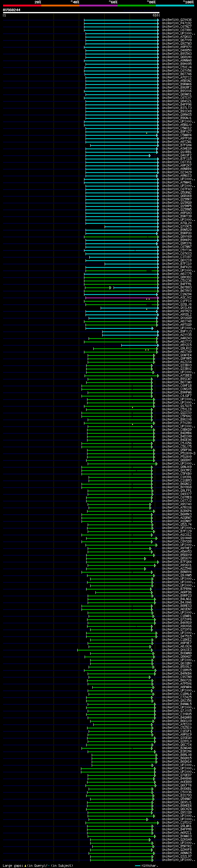This screenshot has height=868, width=197.
Task: Select the UniRef100_A3CJV2 label
Action: [177, 297]
